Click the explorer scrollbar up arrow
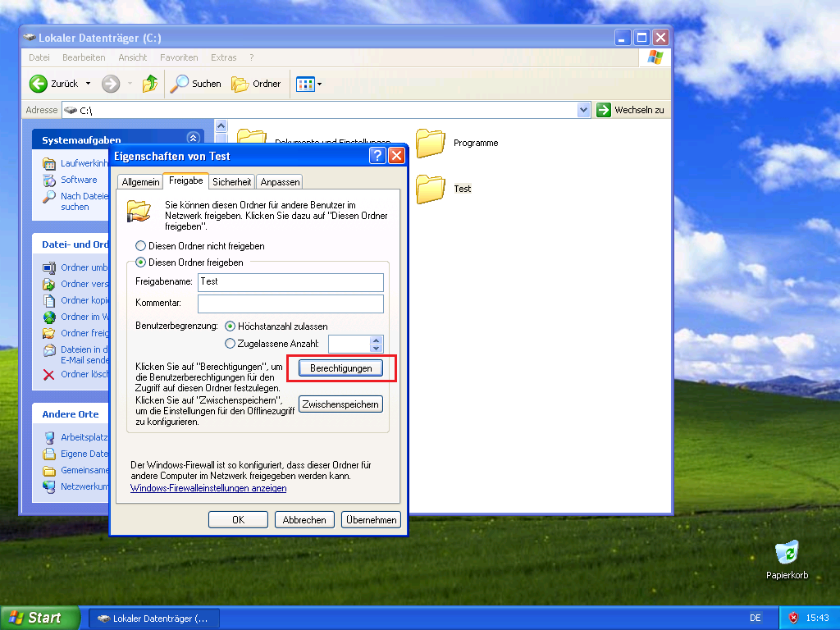Viewport: 840px width, 630px height. 221,126
